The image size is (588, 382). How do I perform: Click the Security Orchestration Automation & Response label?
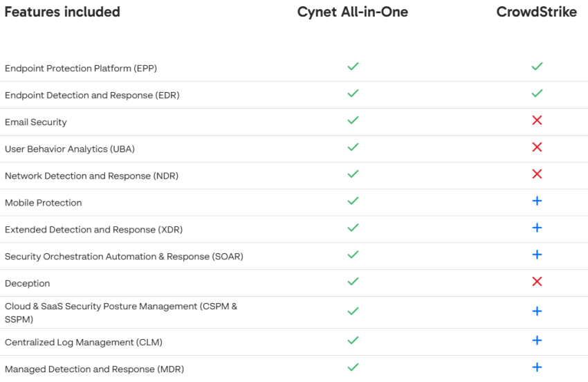[124, 257]
